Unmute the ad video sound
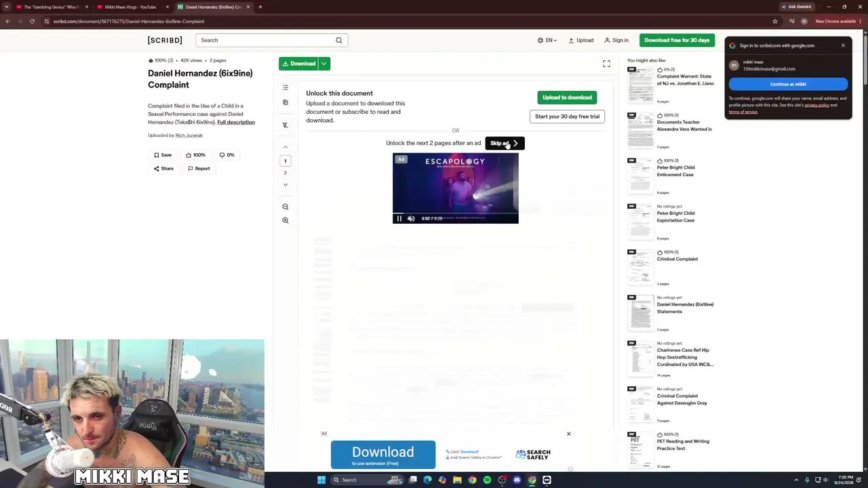 pos(411,218)
